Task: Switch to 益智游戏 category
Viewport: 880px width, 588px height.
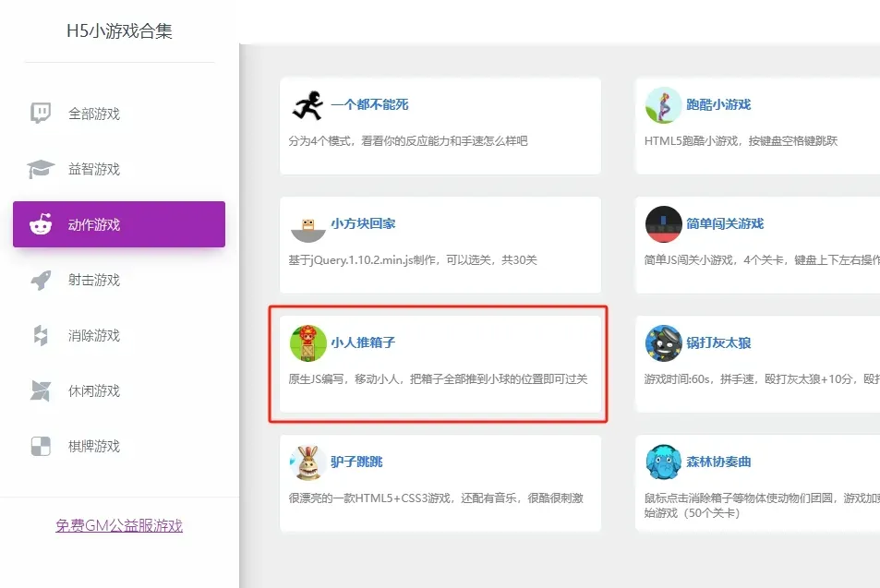Action: coord(119,169)
